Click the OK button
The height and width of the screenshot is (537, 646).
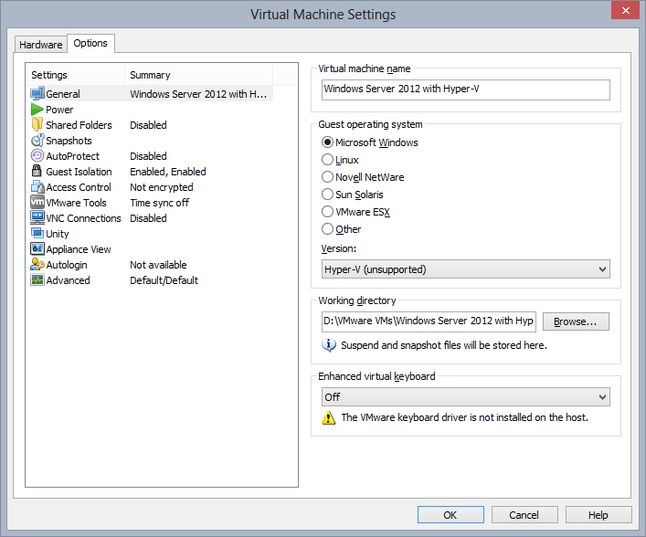pos(450,515)
